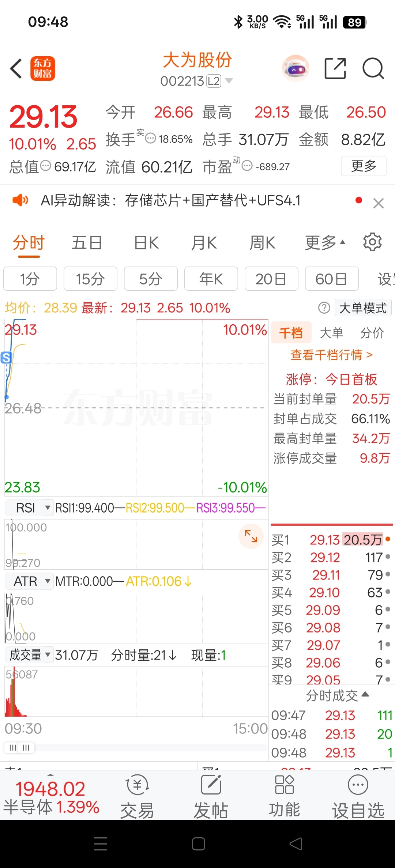
Task: Tap Android back triangle button
Action: [x=296, y=844]
